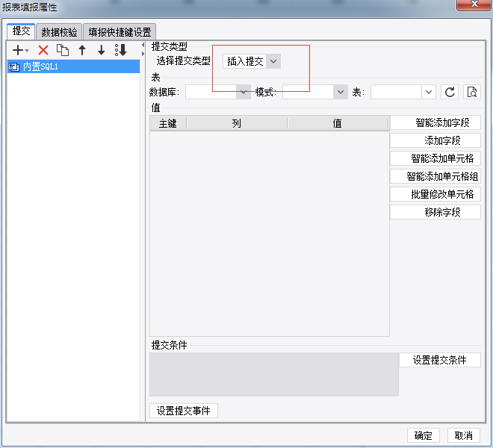
Task: Switch to the 提交 tab
Action: (21, 31)
